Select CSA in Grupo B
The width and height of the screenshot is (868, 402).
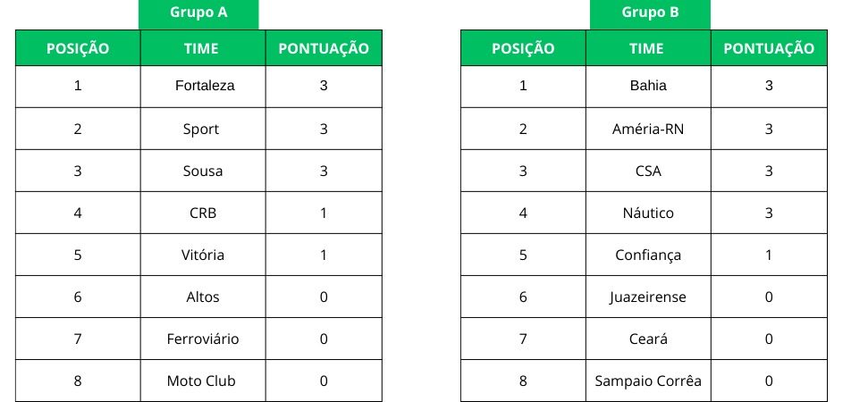647,171
